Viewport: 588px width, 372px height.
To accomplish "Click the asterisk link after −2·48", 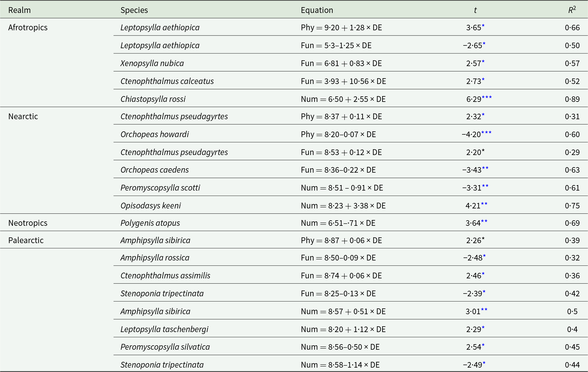I will click(x=484, y=256).
